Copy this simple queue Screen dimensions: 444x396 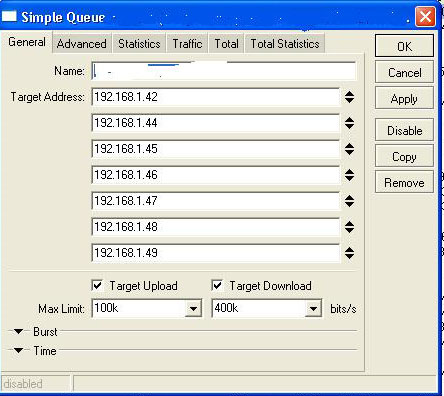click(x=404, y=156)
